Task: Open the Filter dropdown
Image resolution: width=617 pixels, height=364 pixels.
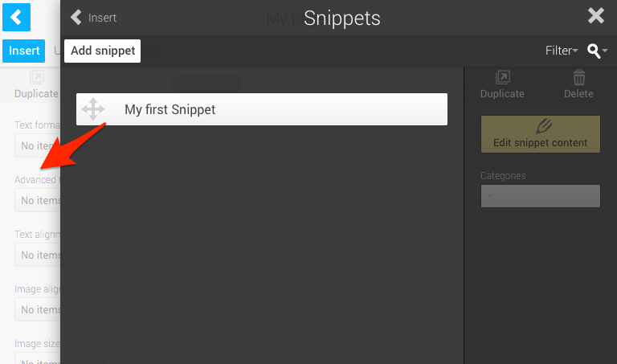Action: tap(561, 51)
